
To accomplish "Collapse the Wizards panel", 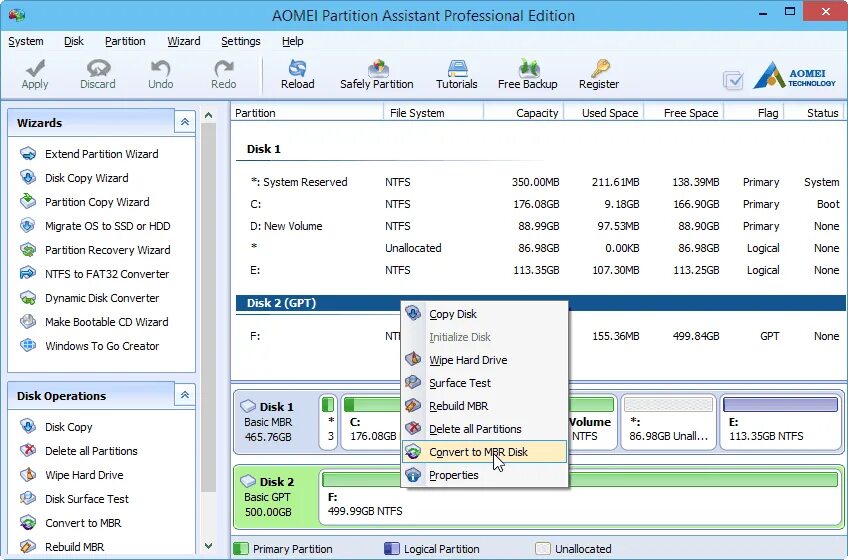I will 184,122.
